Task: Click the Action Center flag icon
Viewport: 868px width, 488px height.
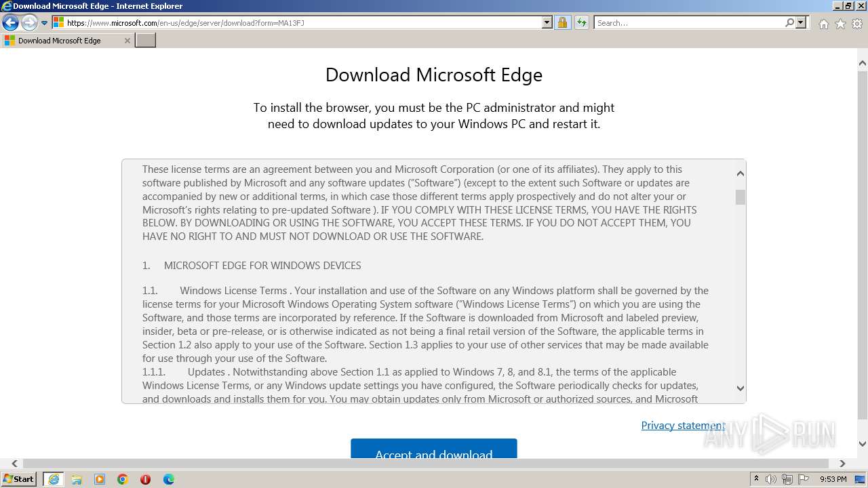Action: [804, 479]
